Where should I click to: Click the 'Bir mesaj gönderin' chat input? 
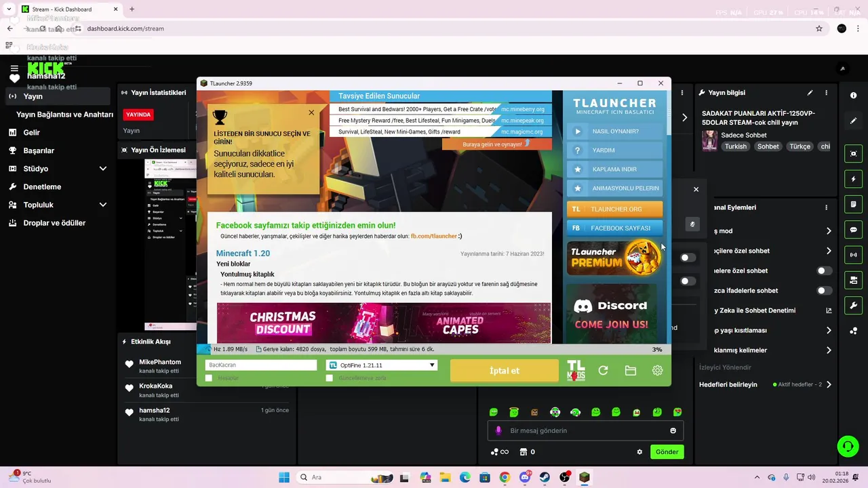pyautogui.click(x=585, y=430)
